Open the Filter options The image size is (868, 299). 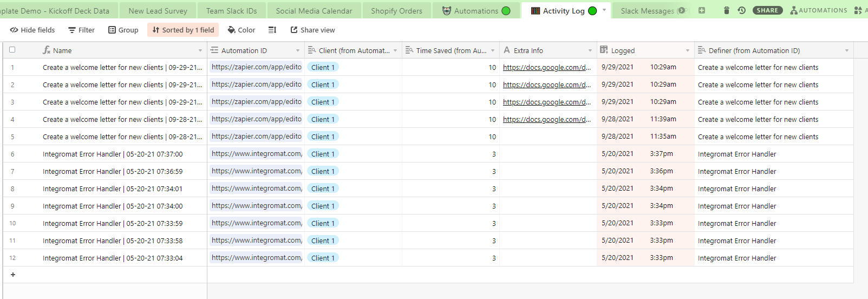(81, 30)
